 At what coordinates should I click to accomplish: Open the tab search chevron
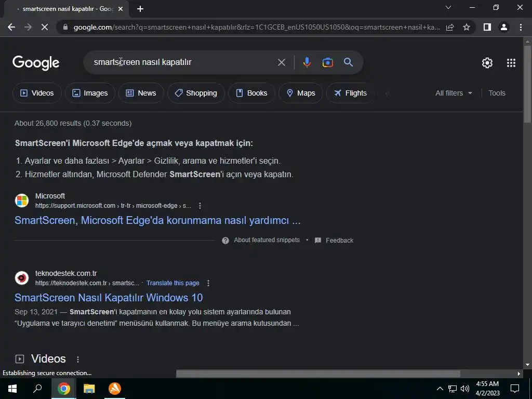[x=448, y=7]
